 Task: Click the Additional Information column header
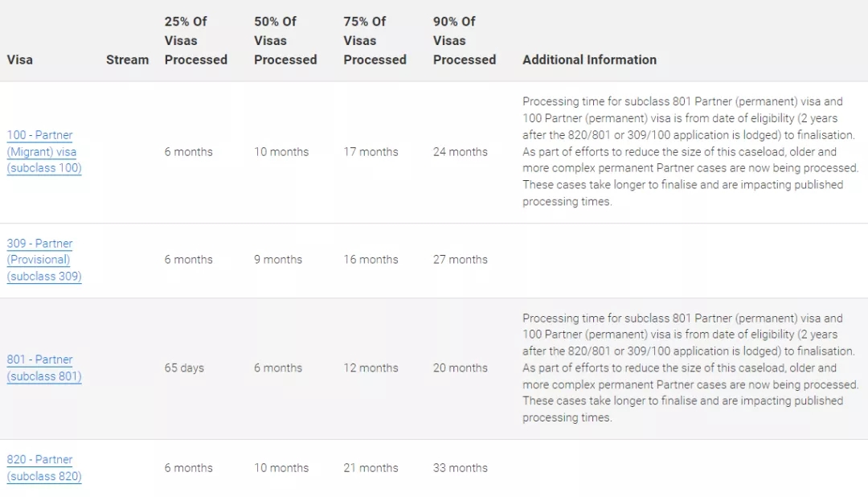(x=589, y=60)
